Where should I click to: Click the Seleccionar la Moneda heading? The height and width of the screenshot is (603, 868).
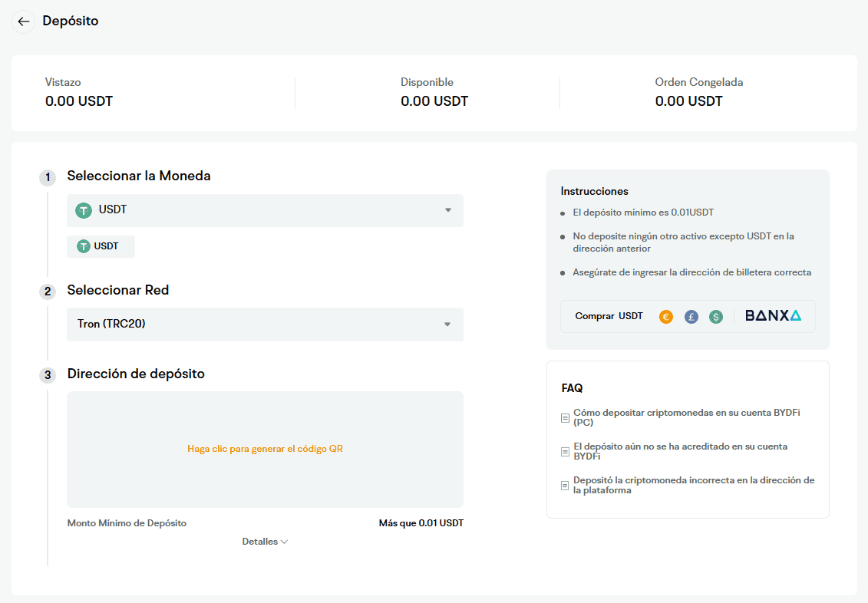[x=139, y=176]
